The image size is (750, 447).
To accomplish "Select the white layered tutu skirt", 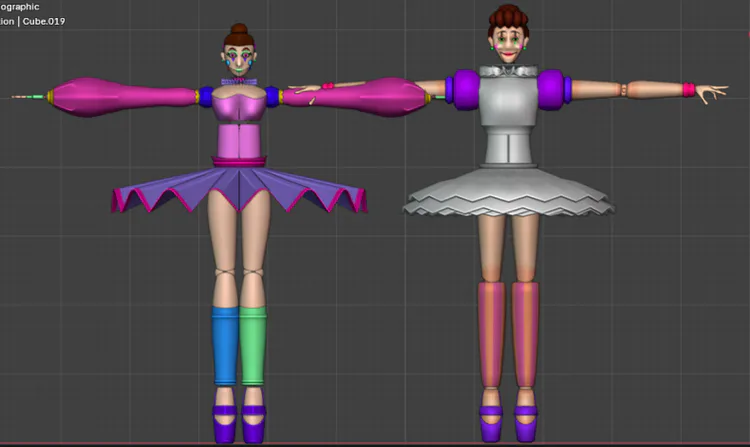I will [x=508, y=192].
